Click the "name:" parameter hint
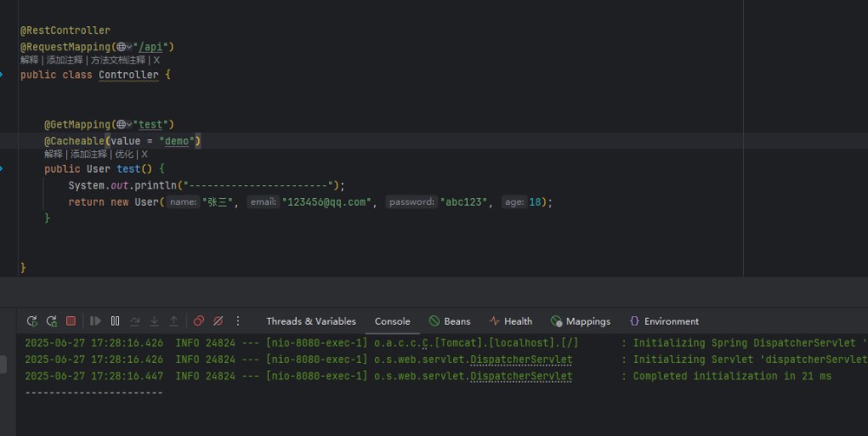This screenshot has width=868, height=436. 183,202
